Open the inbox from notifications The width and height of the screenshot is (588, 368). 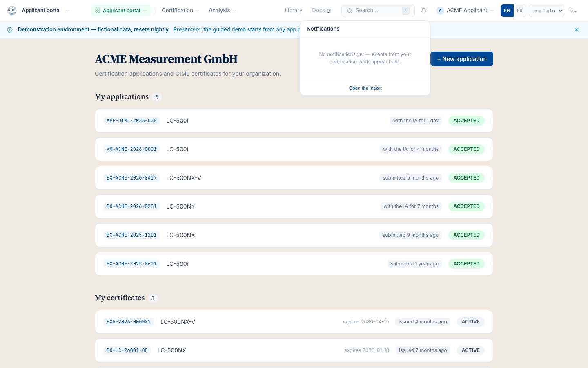pyautogui.click(x=365, y=88)
